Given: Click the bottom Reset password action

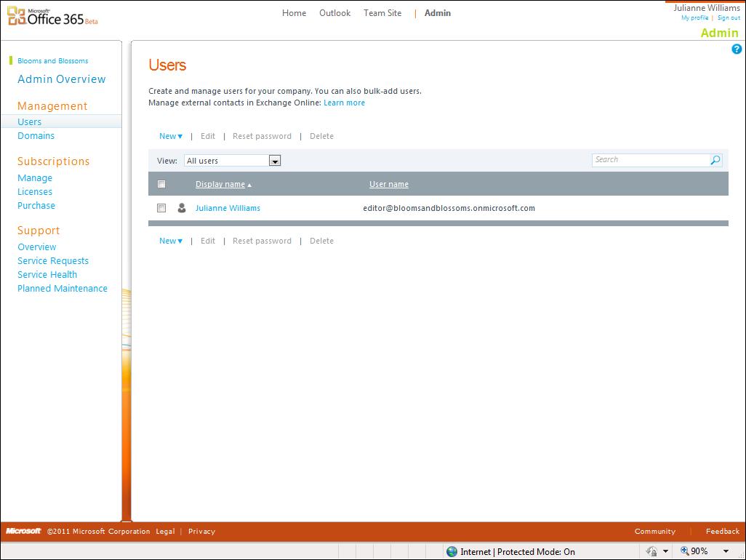Looking at the screenshot, I should (262, 241).
